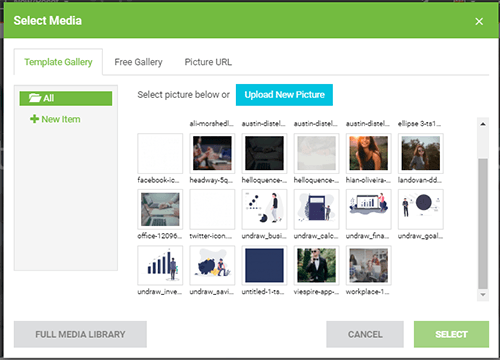Image resolution: width=500 pixels, height=360 pixels.
Task: Select the twitter-icon... thumbnail
Action: click(212, 209)
